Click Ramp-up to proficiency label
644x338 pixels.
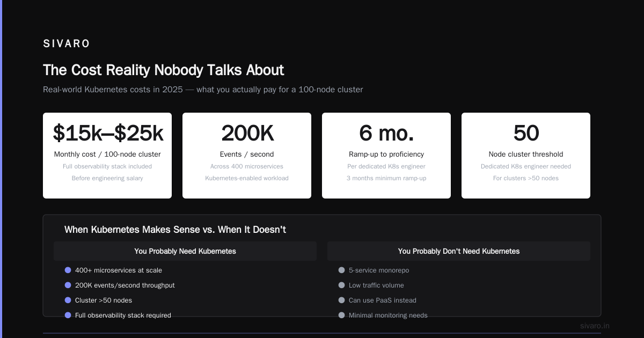click(x=386, y=155)
